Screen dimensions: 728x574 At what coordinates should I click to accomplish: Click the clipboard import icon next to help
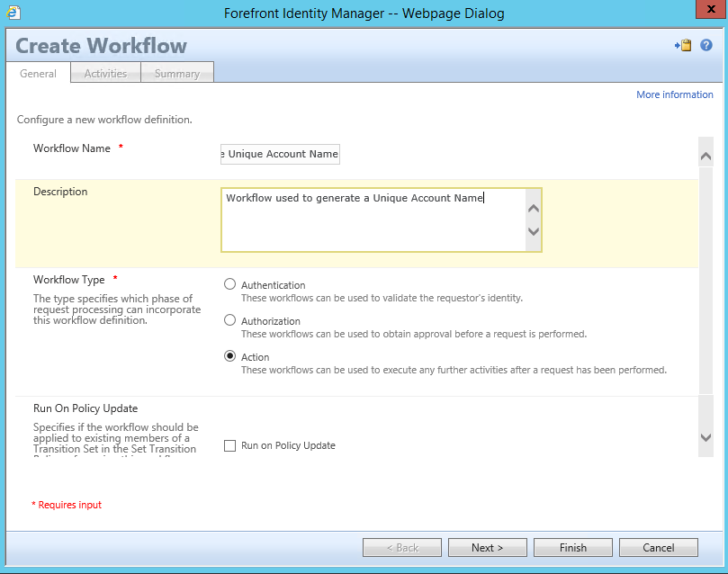683,45
